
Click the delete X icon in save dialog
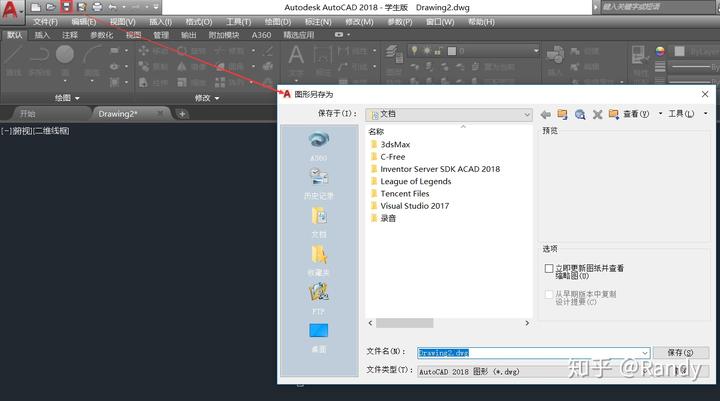click(x=597, y=114)
